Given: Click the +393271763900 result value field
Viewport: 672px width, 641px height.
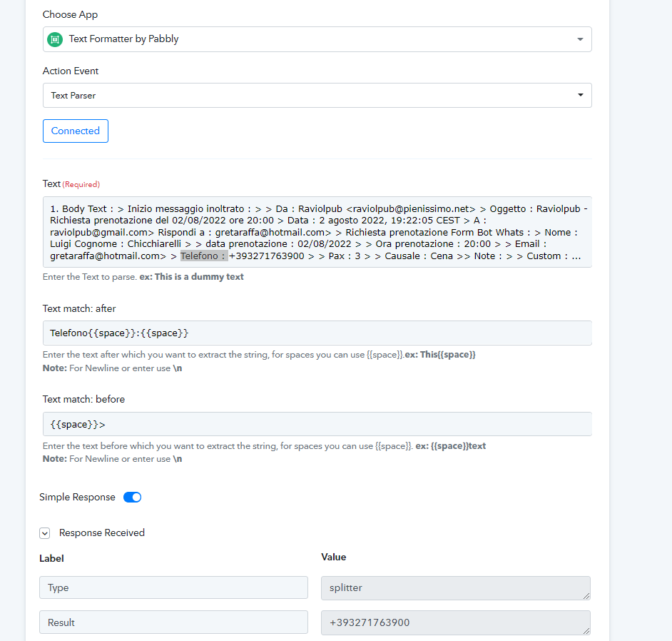Looking at the screenshot, I should [456, 622].
